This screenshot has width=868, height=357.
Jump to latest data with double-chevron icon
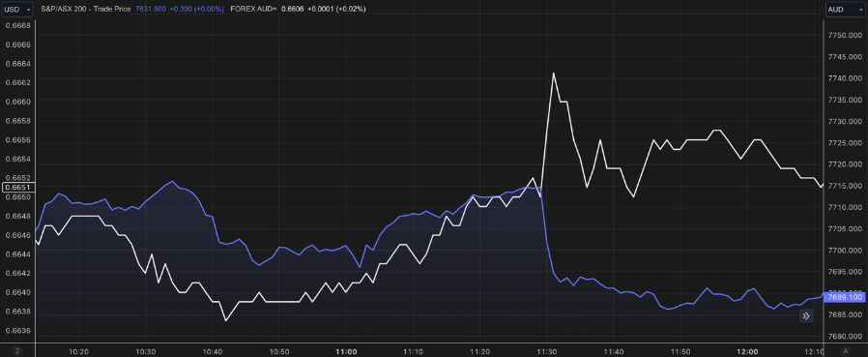tap(806, 316)
